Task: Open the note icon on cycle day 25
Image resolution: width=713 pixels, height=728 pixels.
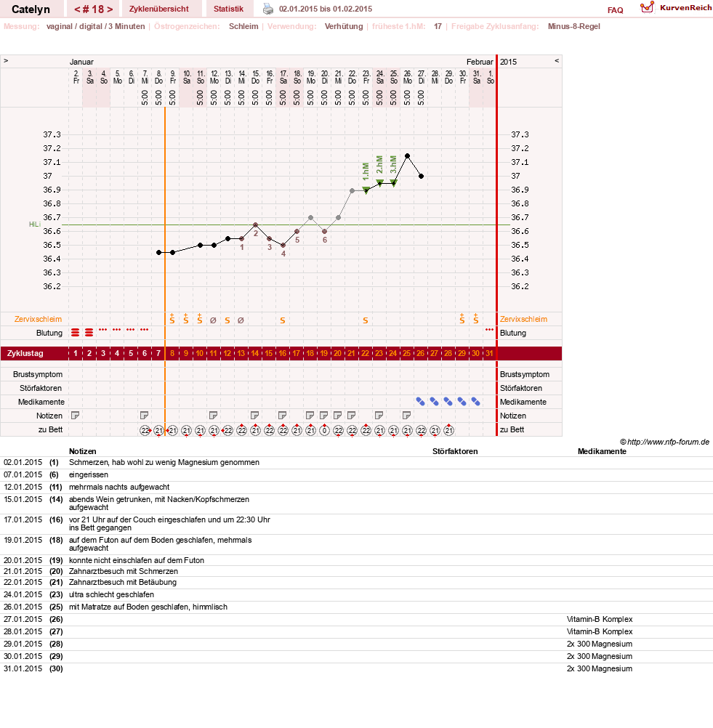Action: (x=407, y=416)
